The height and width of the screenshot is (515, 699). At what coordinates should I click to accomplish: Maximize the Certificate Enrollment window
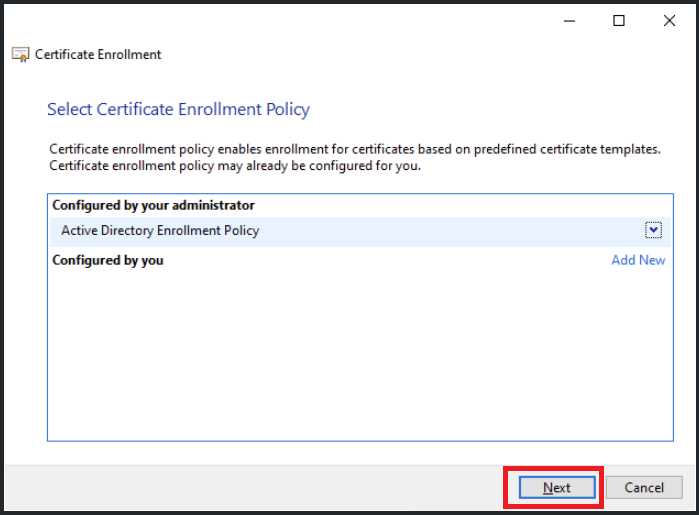point(619,21)
